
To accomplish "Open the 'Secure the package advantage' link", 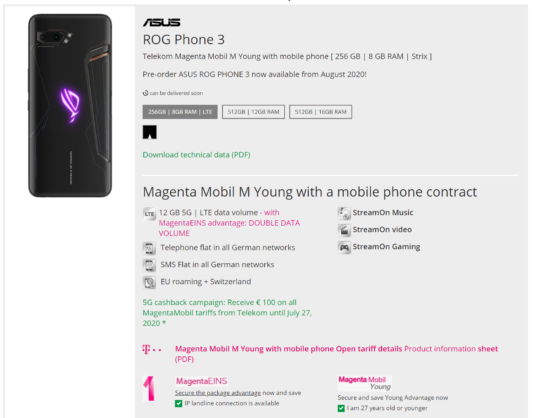I will 218,393.
